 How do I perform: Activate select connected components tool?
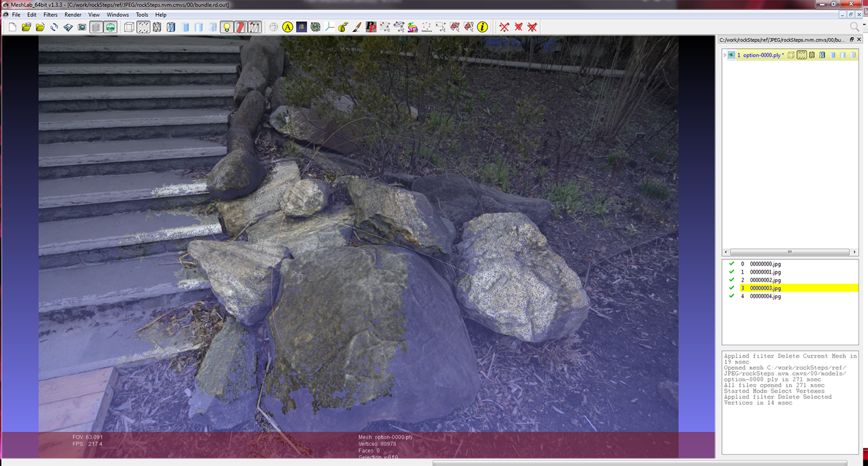(x=385, y=27)
